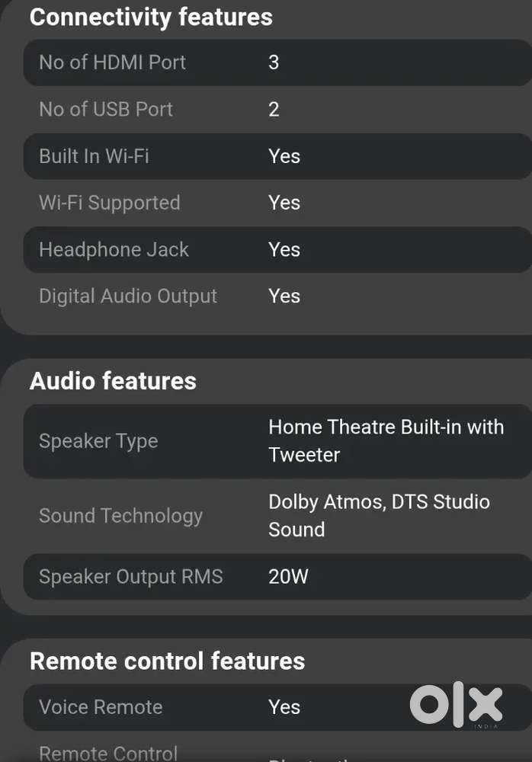Click the Sound Technology label
This screenshot has width=532, height=762.
(x=120, y=516)
